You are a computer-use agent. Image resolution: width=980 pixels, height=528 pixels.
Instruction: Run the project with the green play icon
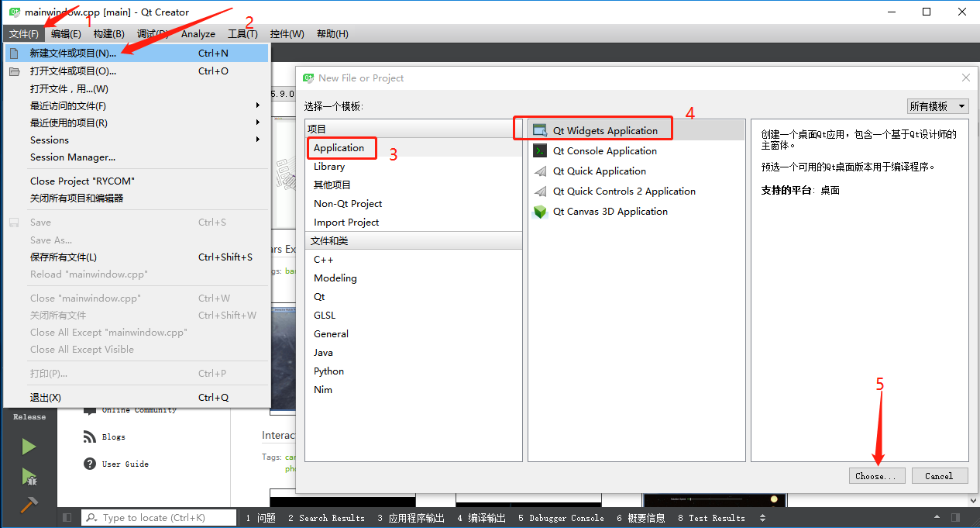(x=29, y=446)
